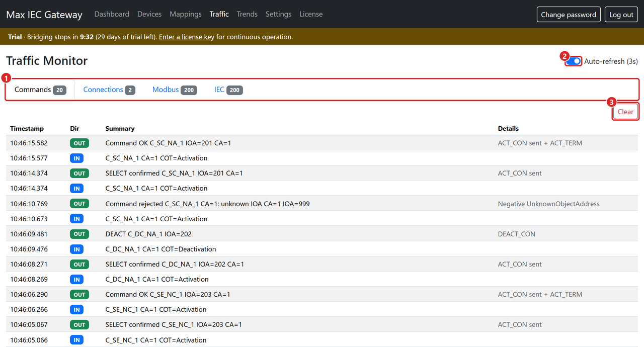The image size is (644, 347).
Task: Navigate to Mappings
Action: 186,14
